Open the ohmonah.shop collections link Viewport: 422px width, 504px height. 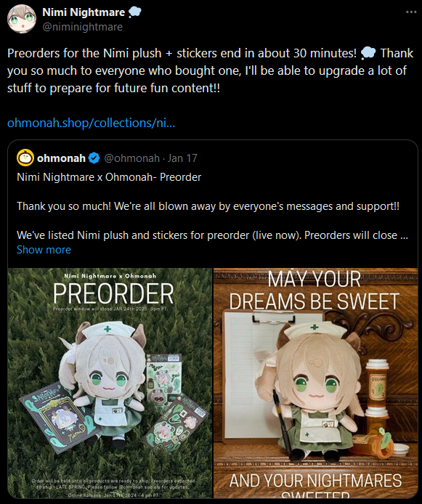[91, 123]
